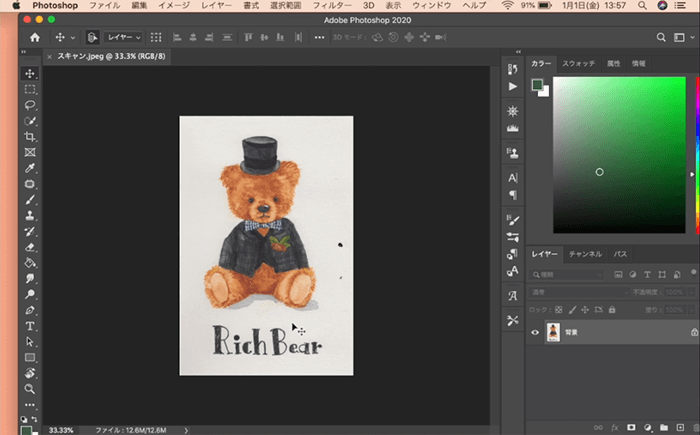Viewport: 700px width, 435px height.
Task: Select the Dodge tool
Action: [30, 294]
